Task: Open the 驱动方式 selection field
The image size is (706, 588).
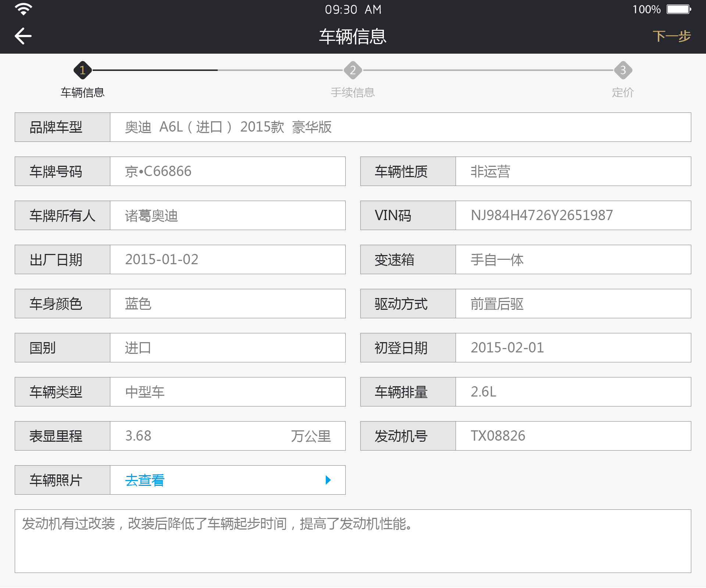Action: point(573,303)
